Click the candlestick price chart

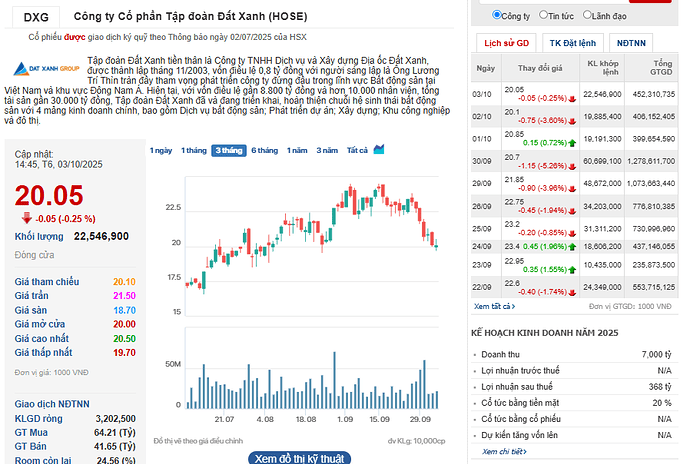pyautogui.click(x=312, y=246)
